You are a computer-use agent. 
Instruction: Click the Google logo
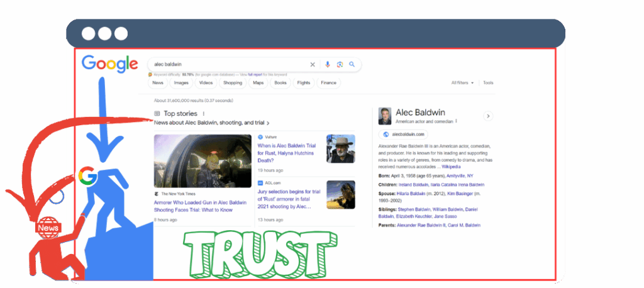tap(109, 64)
